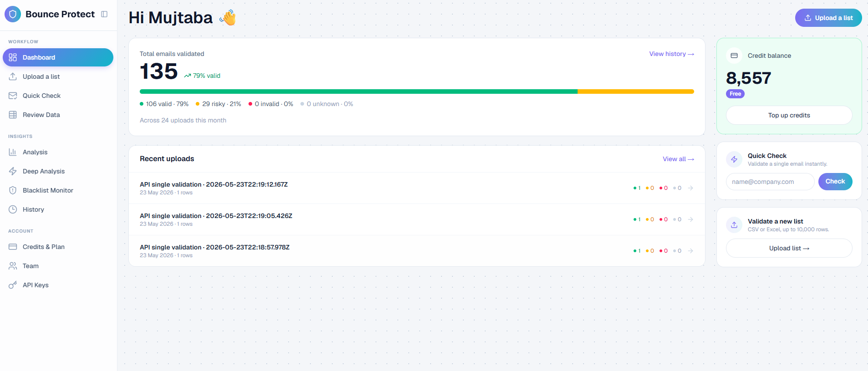Click the 8,557 credit balance value
The image size is (868, 371).
click(x=749, y=78)
